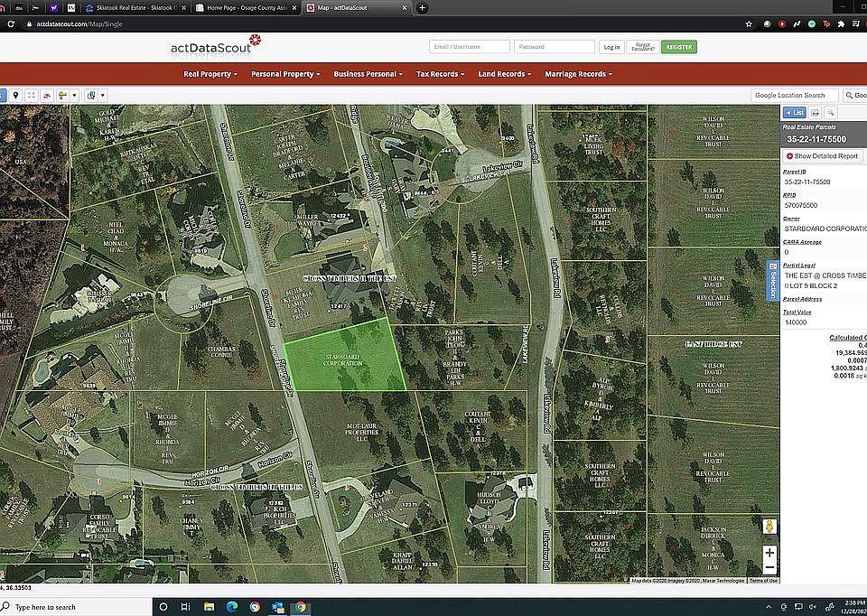Click the Windows search box
Image resolution: width=867 pixels, height=616 pixels.
click(x=76, y=607)
